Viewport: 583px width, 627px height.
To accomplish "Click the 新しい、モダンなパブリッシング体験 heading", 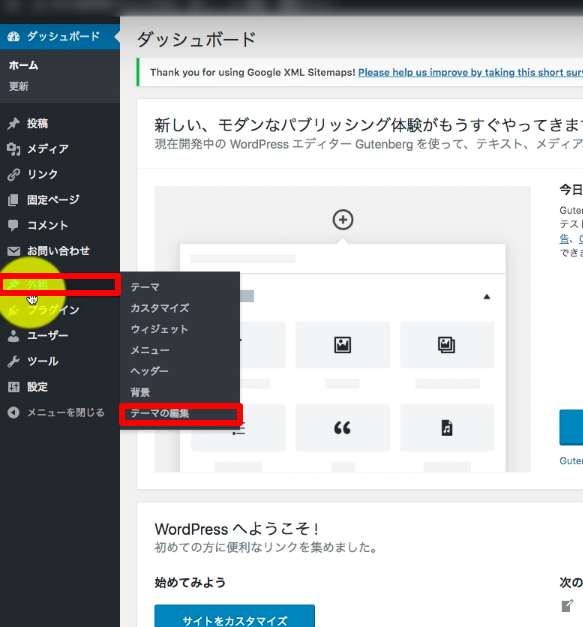I will pyautogui.click(x=368, y=125).
